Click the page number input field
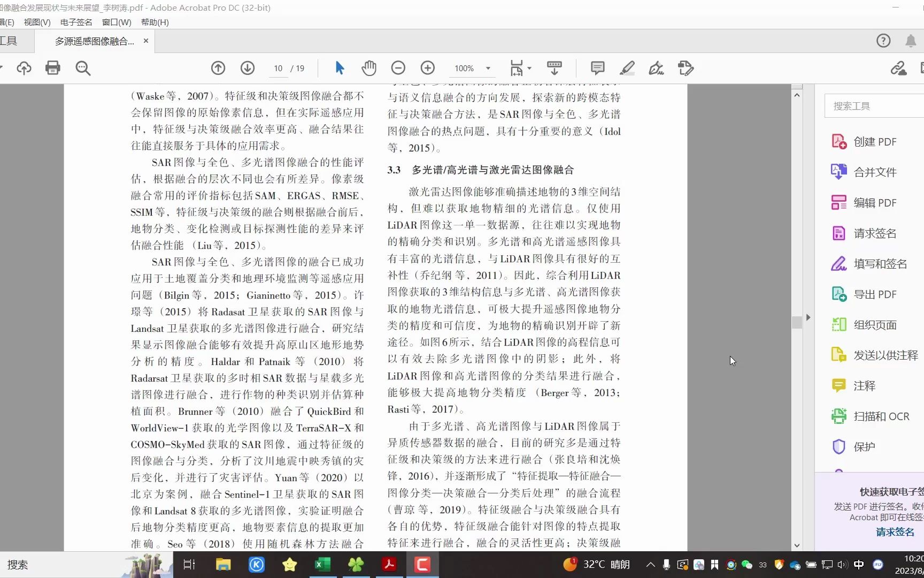 click(278, 68)
